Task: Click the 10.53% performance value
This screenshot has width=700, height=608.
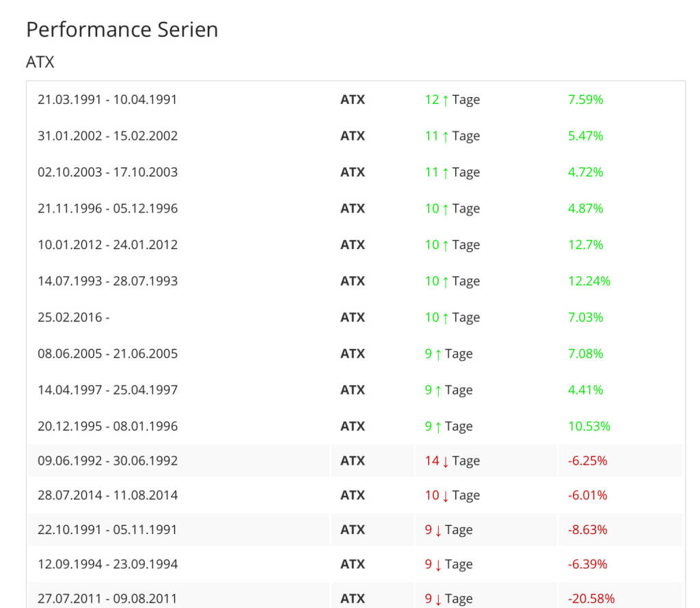Action: [x=589, y=427]
